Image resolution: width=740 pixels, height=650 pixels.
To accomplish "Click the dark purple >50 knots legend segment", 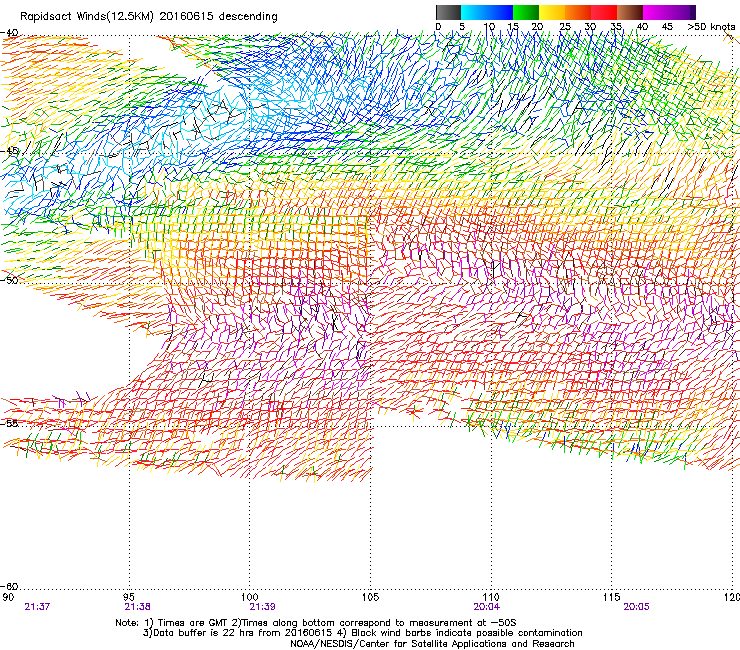I will pyautogui.click(x=691, y=12).
